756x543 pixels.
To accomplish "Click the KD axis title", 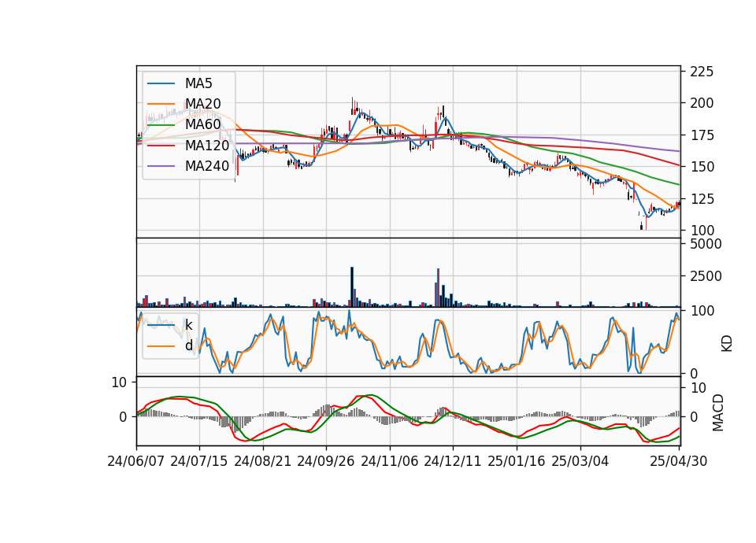I will [727, 343].
